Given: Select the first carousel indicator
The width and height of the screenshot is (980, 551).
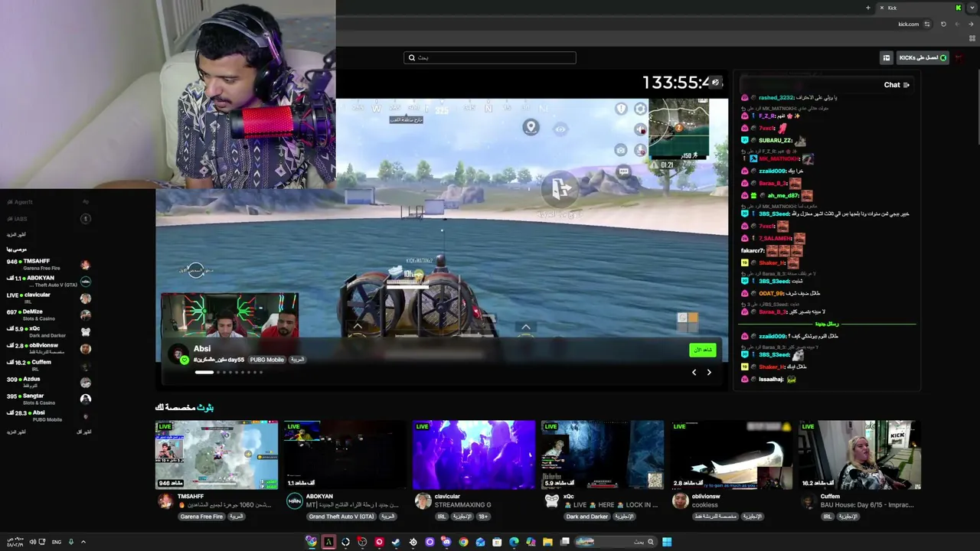Looking at the screenshot, I should pos(204,373).
